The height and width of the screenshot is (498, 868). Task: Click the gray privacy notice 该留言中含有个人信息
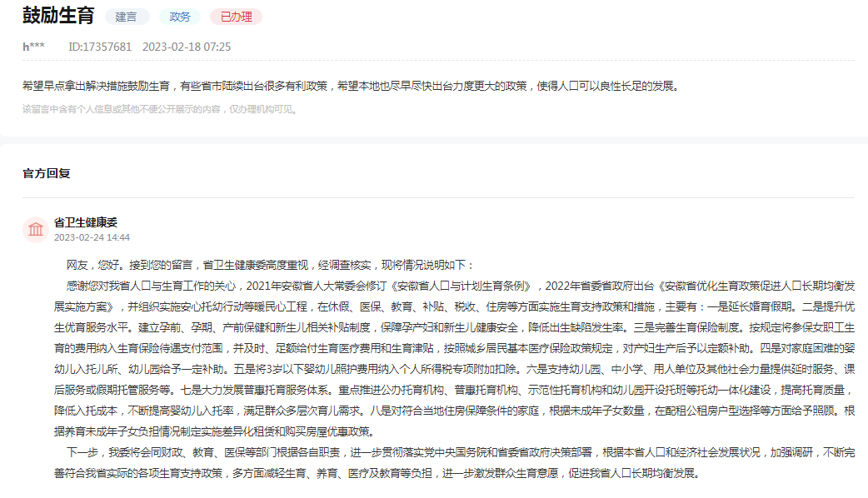point(160,110)
